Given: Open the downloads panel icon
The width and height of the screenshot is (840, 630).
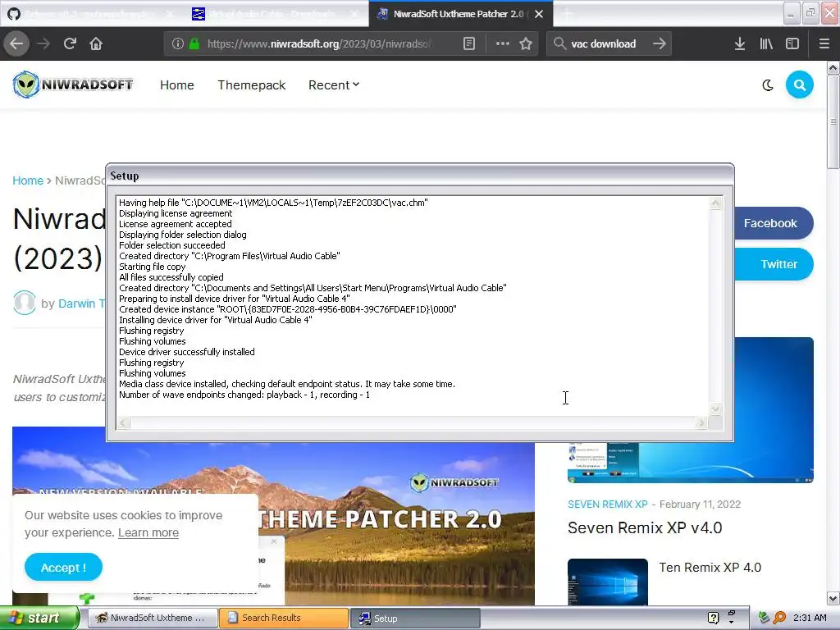Looking at the screenshot, I should (740, 44).
